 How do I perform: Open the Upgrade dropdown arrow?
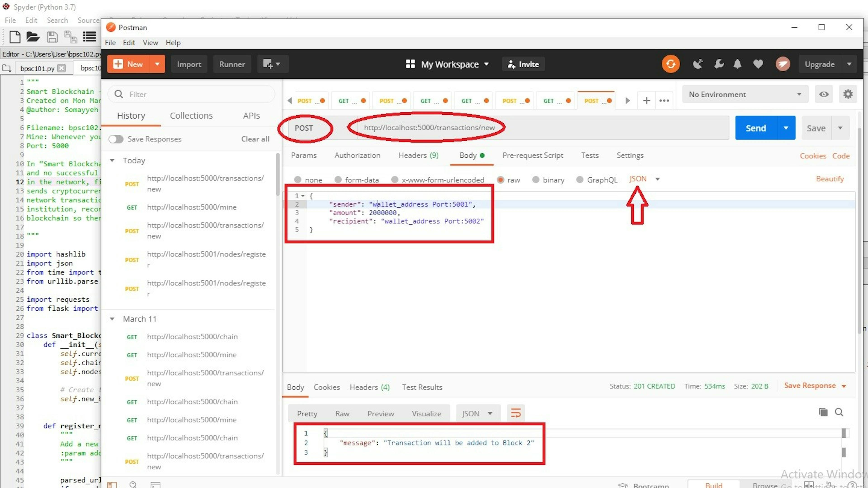(849, 64)
